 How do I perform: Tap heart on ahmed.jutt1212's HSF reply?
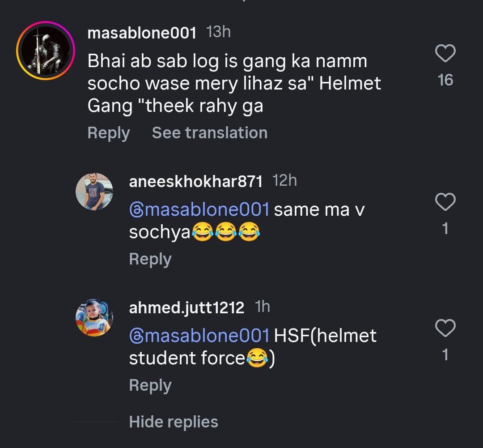click(445, 329)
